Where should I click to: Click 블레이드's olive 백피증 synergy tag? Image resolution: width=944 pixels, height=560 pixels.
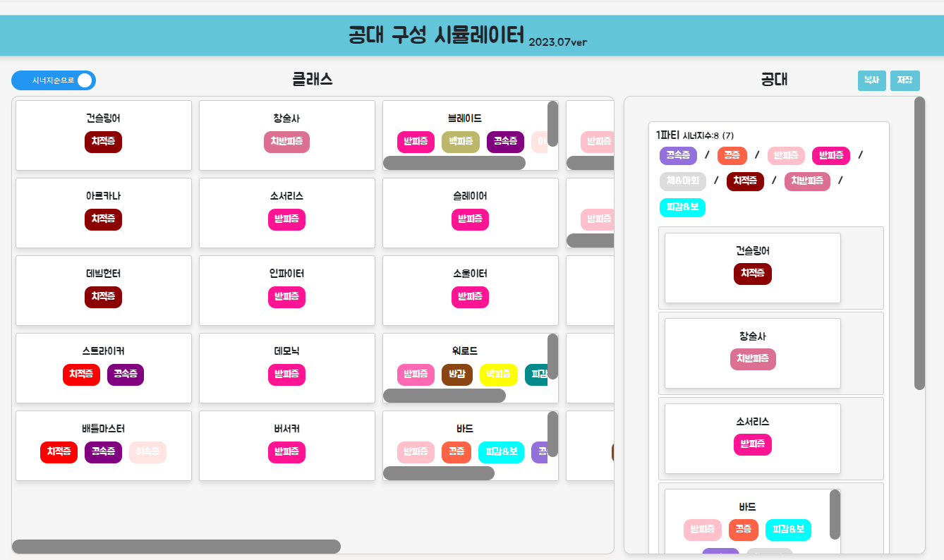(x=460, y=142)
